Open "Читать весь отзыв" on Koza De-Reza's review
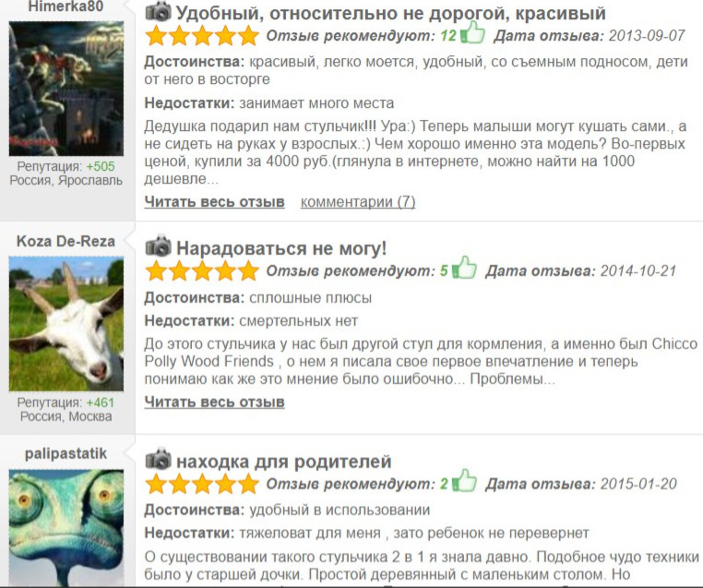This screenshot has height=588, width=703. pos(214,402)
